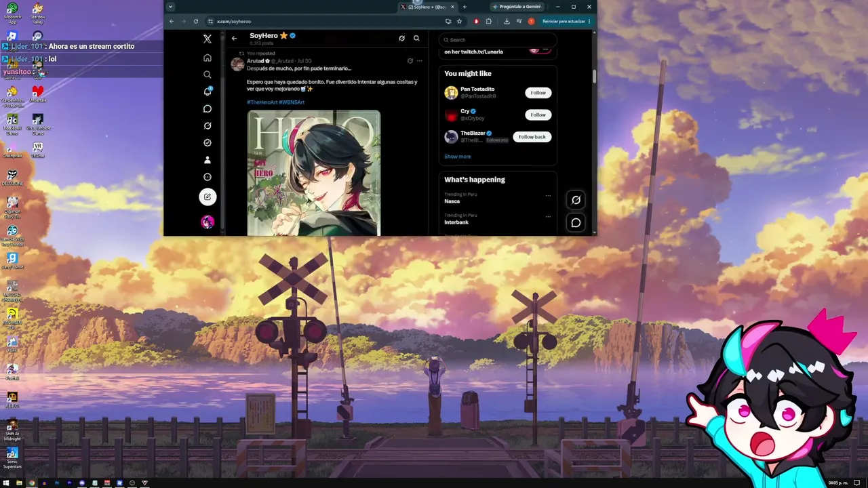Open the Interbank trending topic
The height and width of the screenshot is (488, 868).
[x=456, y=222]
